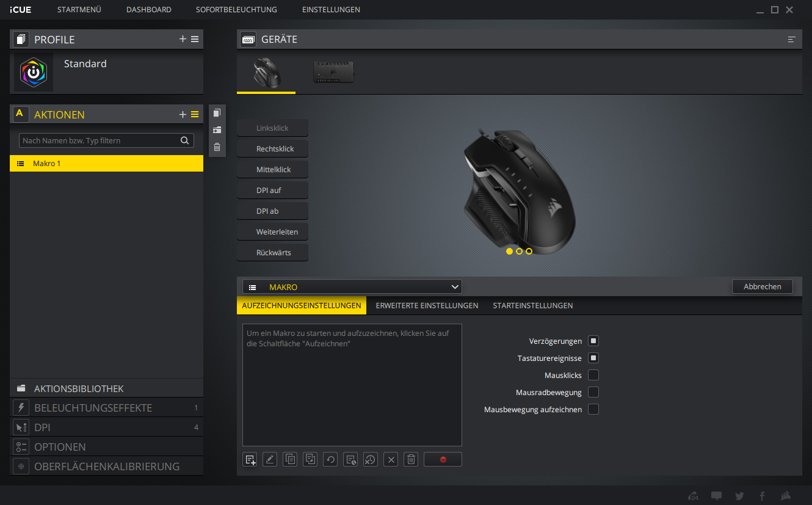
Task: Click the insert delay clock icon
Action: click(350, 459)
